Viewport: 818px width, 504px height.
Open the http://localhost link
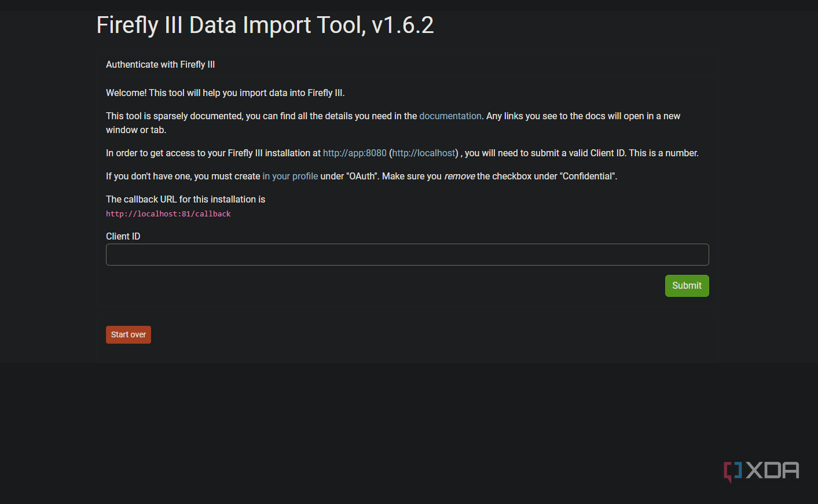point(424,153)
